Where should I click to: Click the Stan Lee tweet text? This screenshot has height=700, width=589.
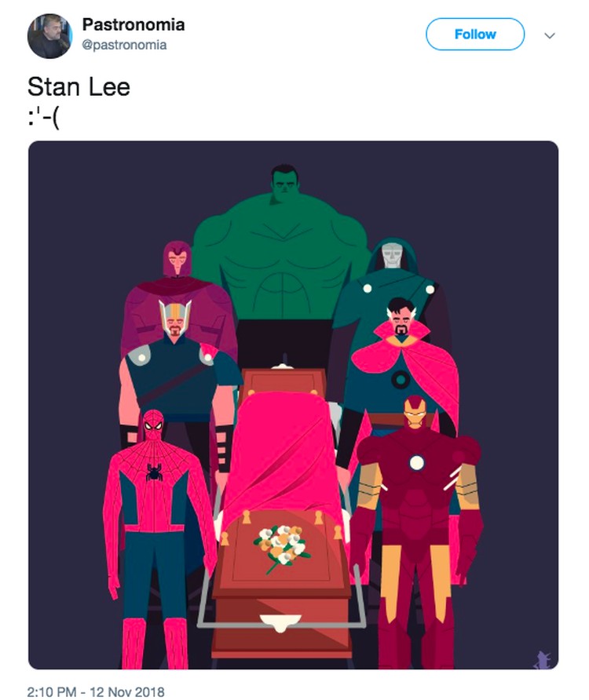click(79, 86)
